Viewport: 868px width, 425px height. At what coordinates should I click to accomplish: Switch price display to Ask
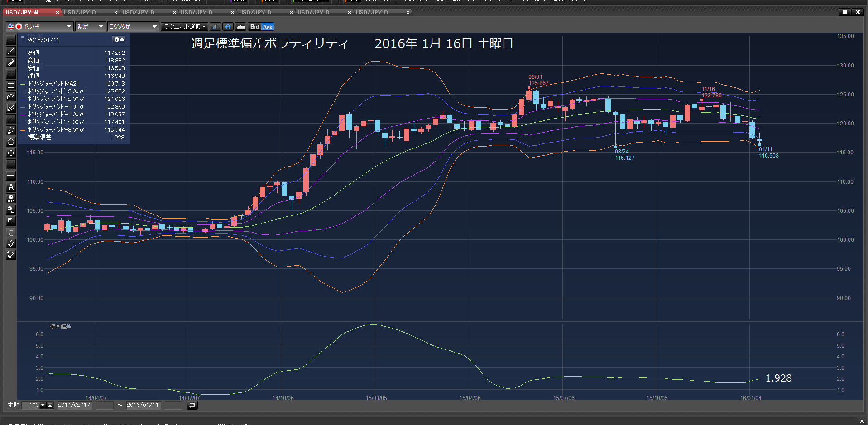point(268,27)
